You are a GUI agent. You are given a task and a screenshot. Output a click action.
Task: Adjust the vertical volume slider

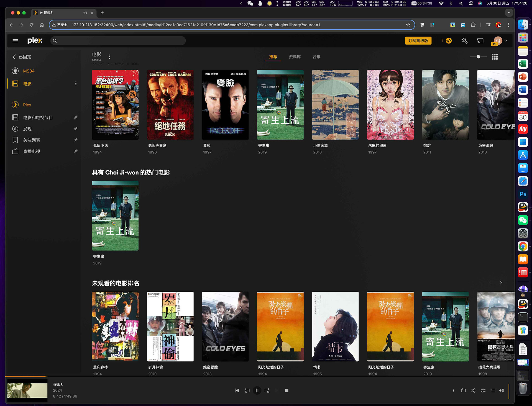(x=509, y=391)
